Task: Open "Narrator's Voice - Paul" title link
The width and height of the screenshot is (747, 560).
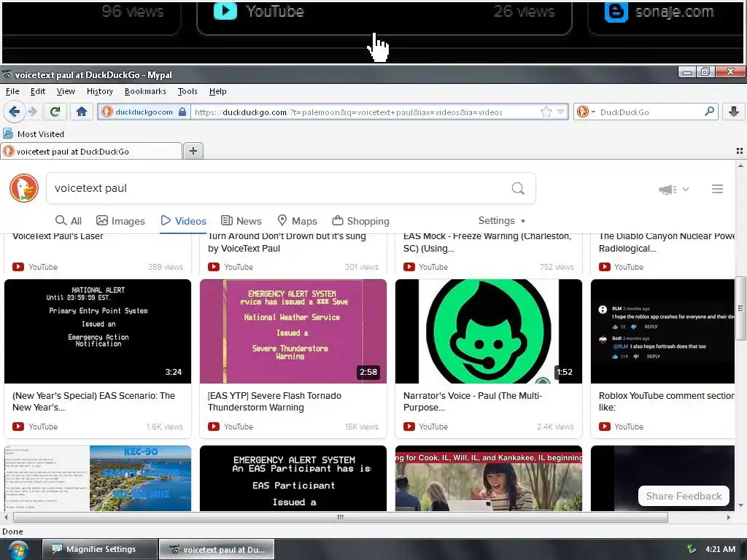Action: coord(473,402)
